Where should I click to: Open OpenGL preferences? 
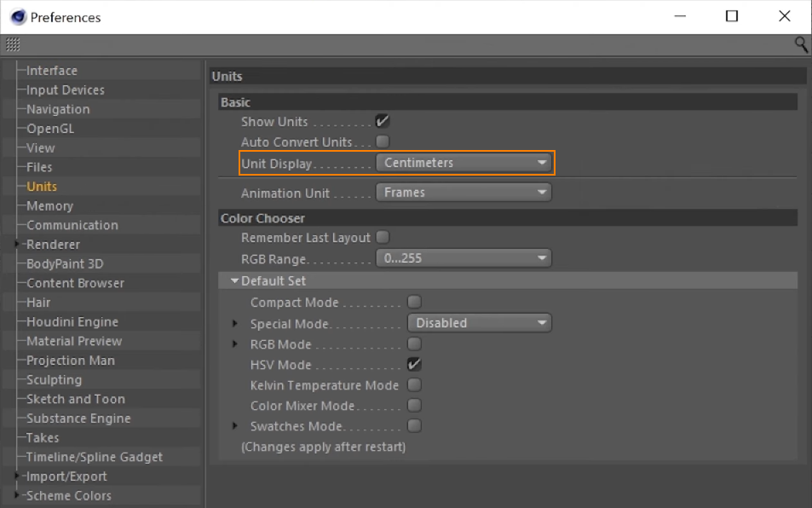point(50,129)
